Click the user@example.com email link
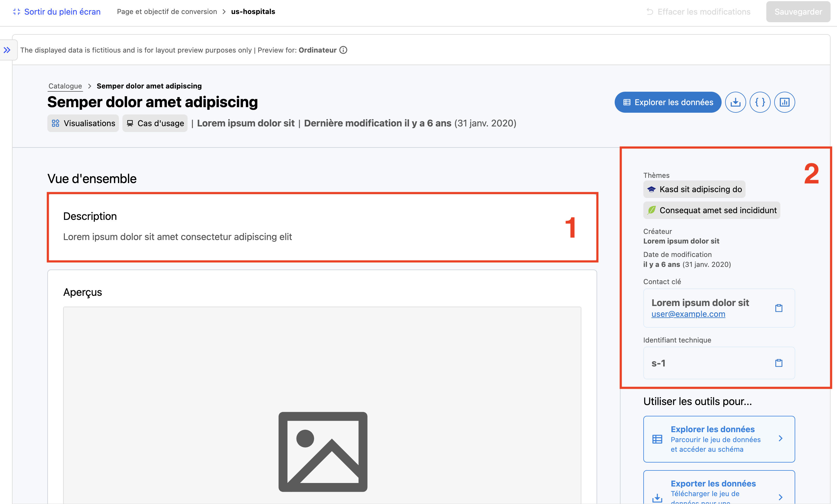 pos(688,314)
